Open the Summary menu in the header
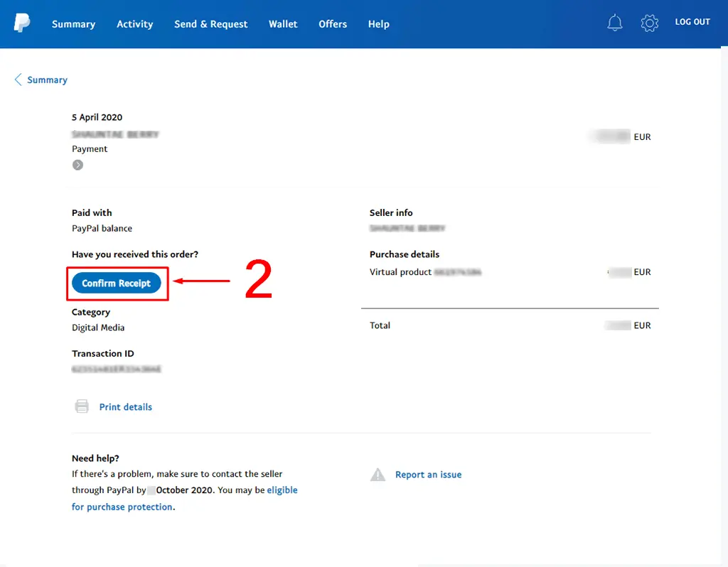The height and width of the screenshot is (567, 728). (73, 24)
